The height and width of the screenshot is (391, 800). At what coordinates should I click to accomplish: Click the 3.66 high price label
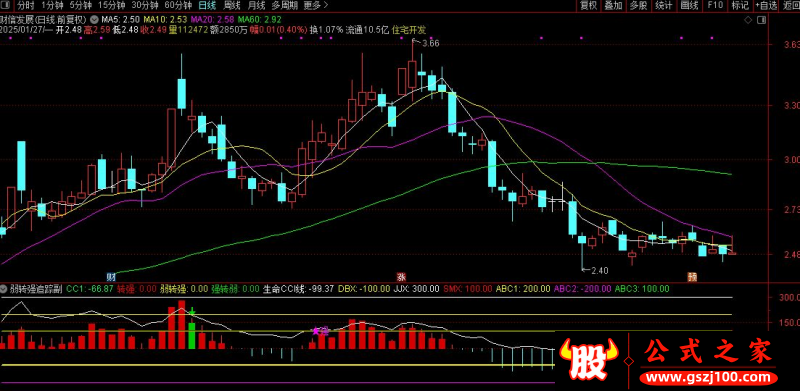pos(431,43)
